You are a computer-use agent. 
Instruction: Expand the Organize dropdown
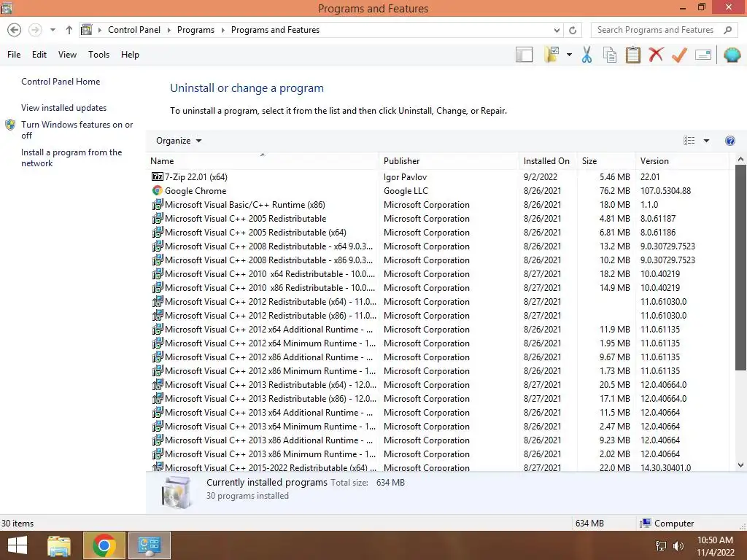point(179,141)
